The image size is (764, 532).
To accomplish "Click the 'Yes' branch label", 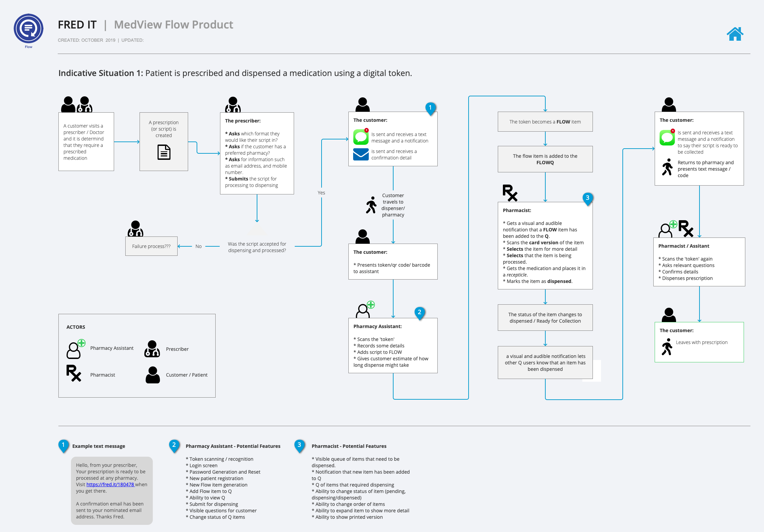I will tap(321, 193).
